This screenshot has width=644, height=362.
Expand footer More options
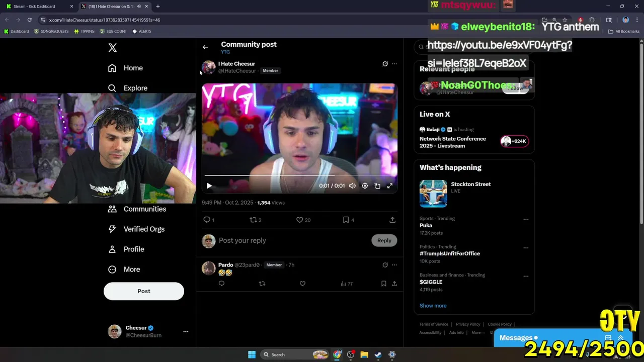(x=478, y=332)
